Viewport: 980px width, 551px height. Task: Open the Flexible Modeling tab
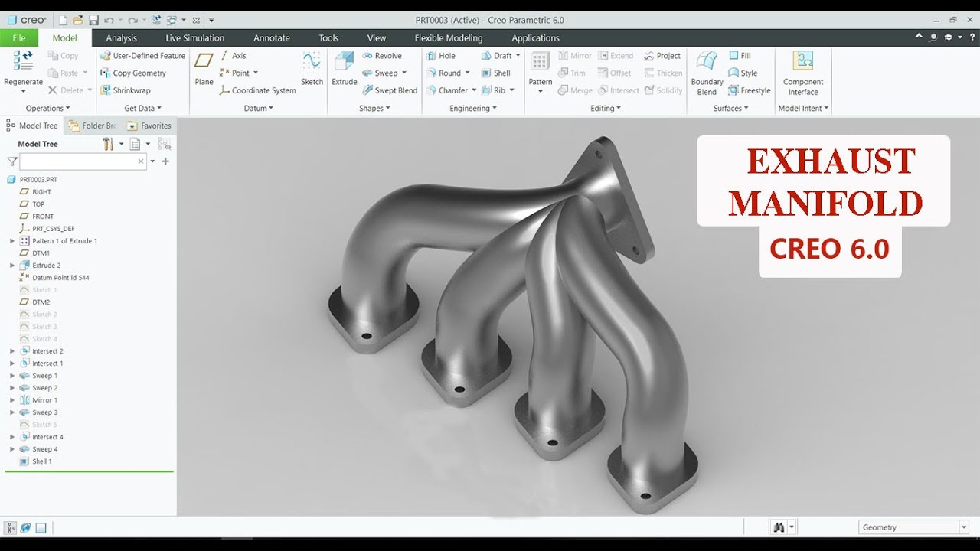[x=449, y=38]
